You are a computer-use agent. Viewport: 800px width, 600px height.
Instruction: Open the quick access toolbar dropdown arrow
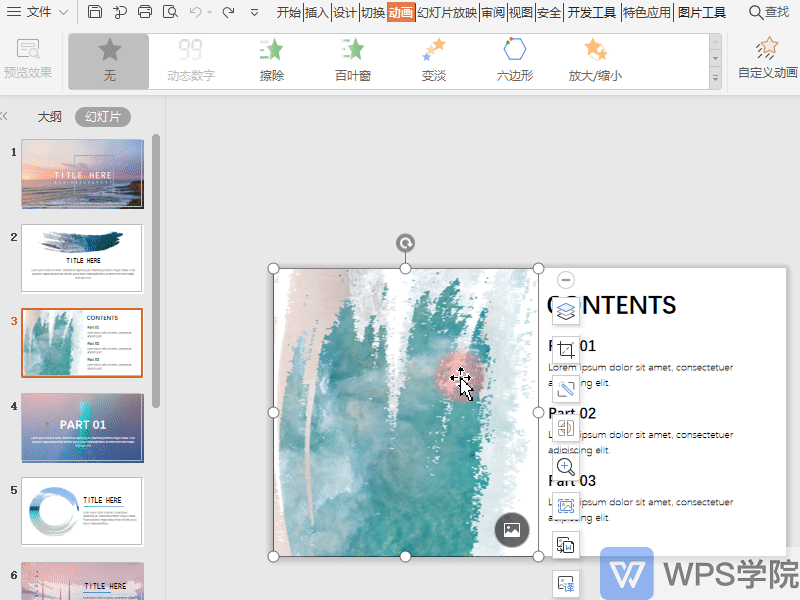coord(254,12)
